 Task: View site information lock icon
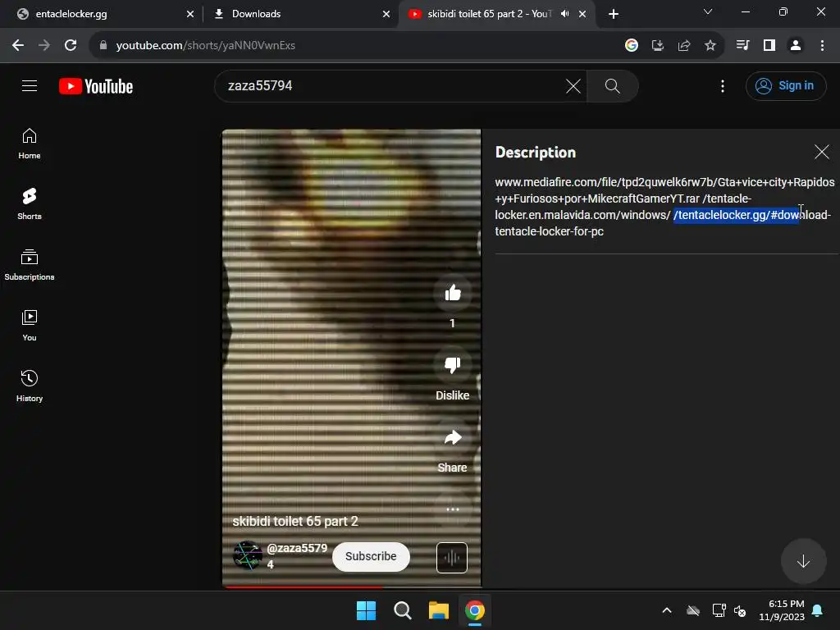coord(103,46)
